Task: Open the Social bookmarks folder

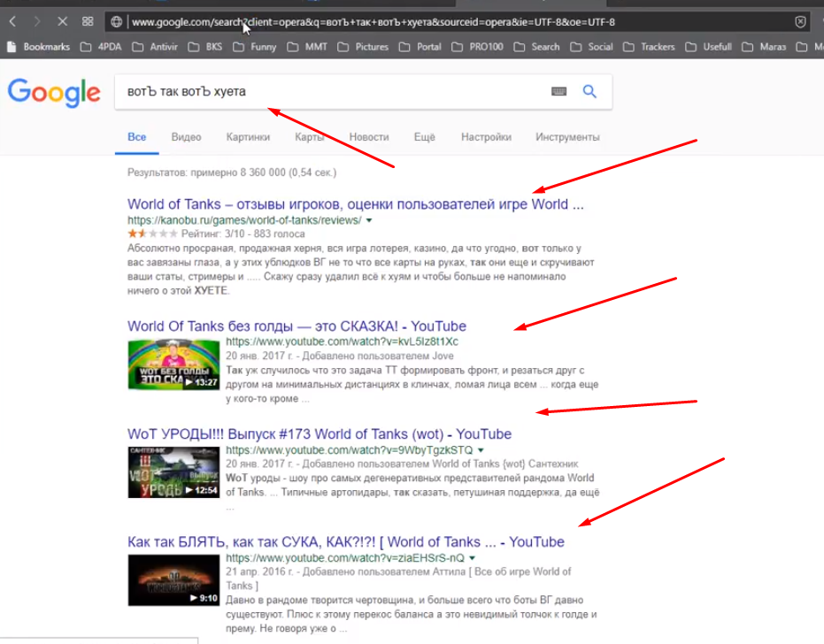Action: 592,47
